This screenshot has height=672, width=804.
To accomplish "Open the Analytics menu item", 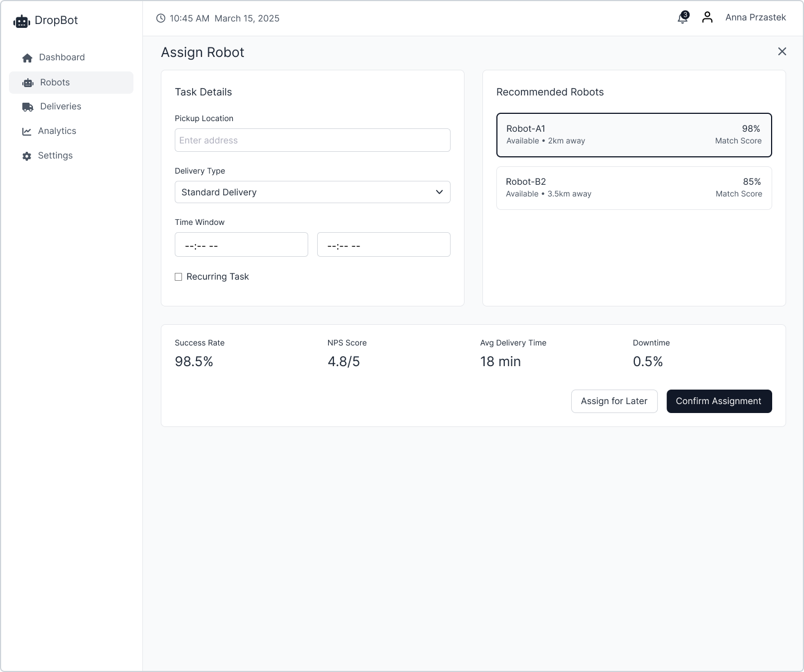I will point(57,131).
